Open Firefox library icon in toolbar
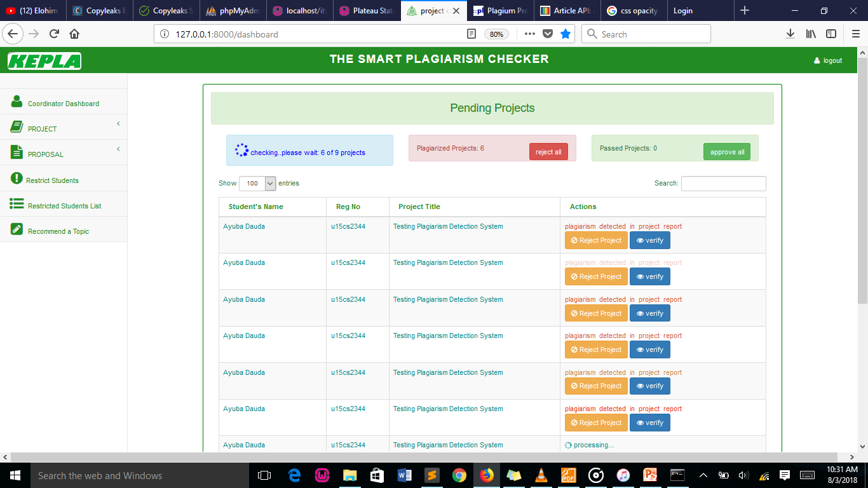868x488 pixels. click(811, 34)
